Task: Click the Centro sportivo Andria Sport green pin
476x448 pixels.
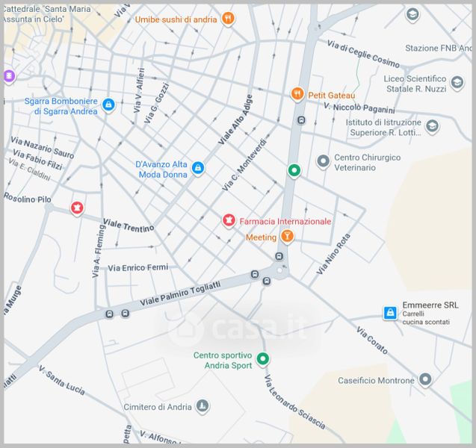Action: pos(262,360)
